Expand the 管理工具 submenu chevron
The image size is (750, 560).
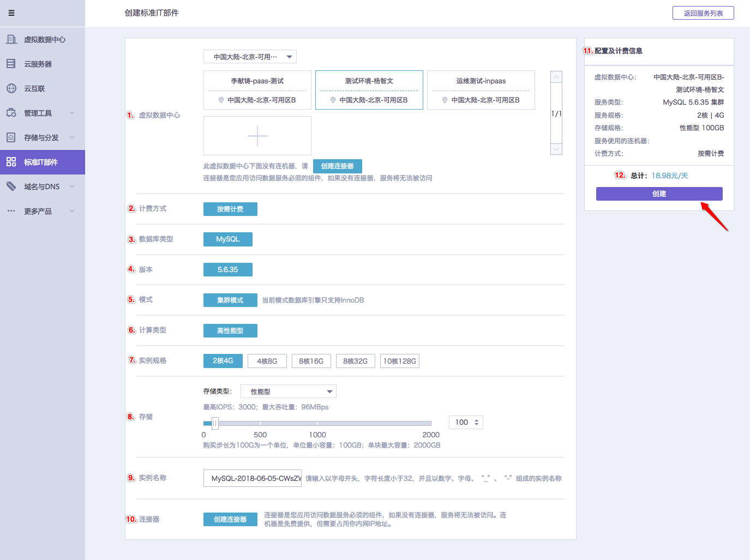click(72, 113)
